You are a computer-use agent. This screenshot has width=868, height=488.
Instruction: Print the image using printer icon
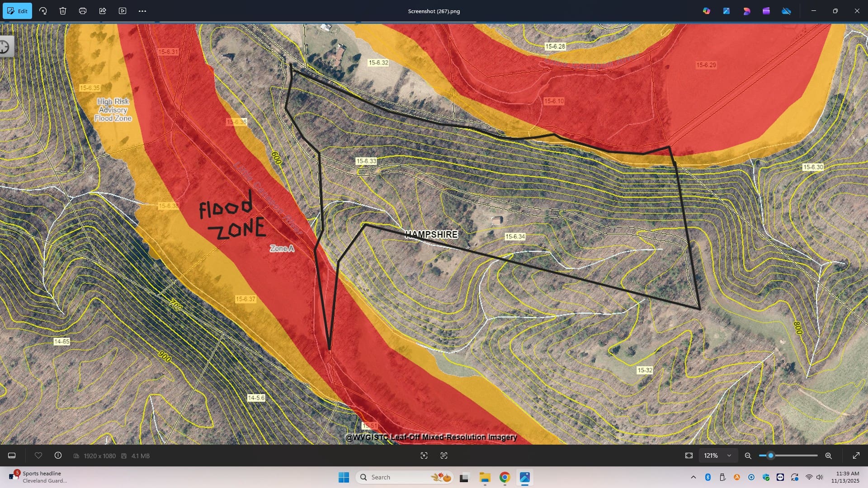(83, 11)
